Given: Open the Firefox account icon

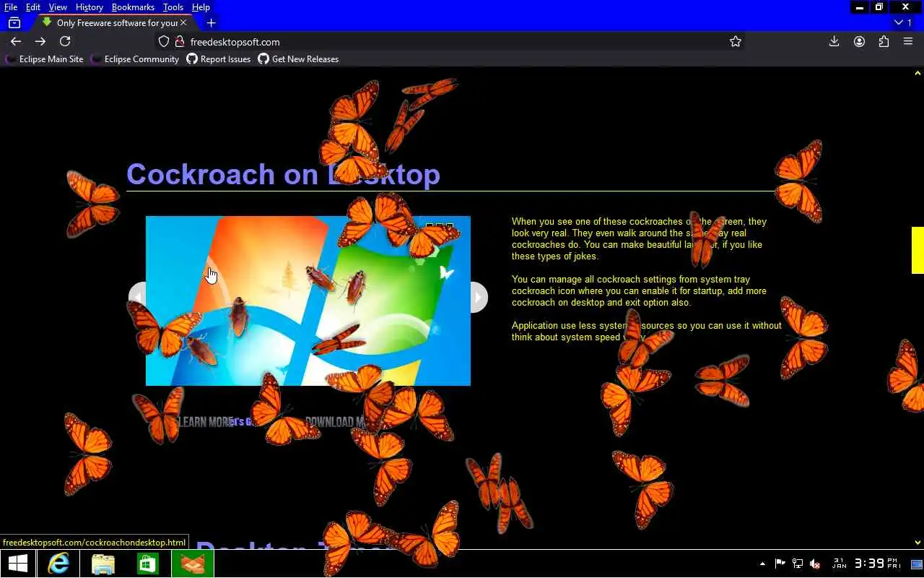Looking at the screenshot, I should pos(859,42).
